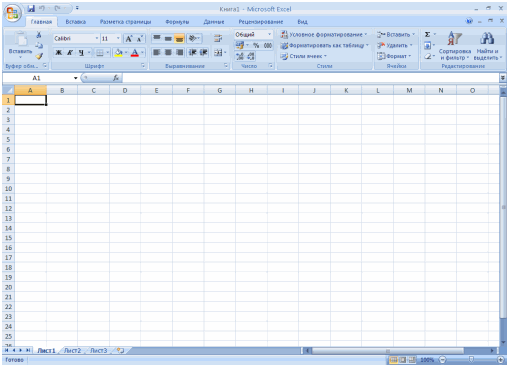Open the round Office button menu
This screenshot has width=509, height=367.
pyautogui.click(x=12, y=14)
